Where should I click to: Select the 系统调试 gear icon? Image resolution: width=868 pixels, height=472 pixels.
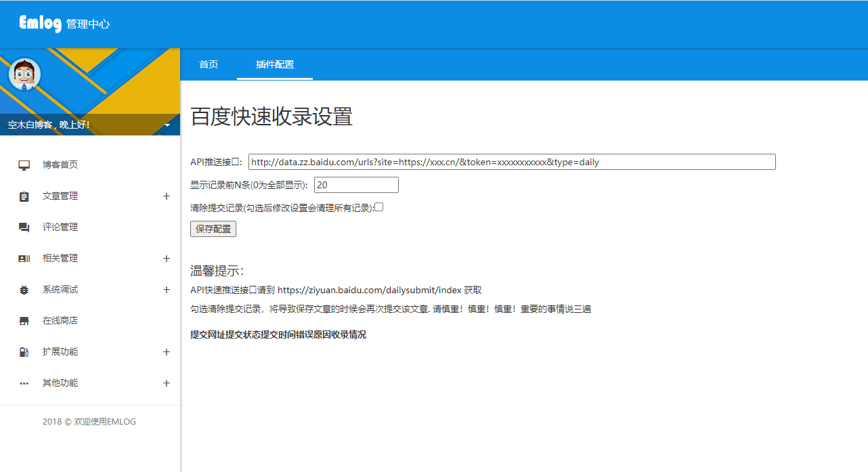click(24, 288)
